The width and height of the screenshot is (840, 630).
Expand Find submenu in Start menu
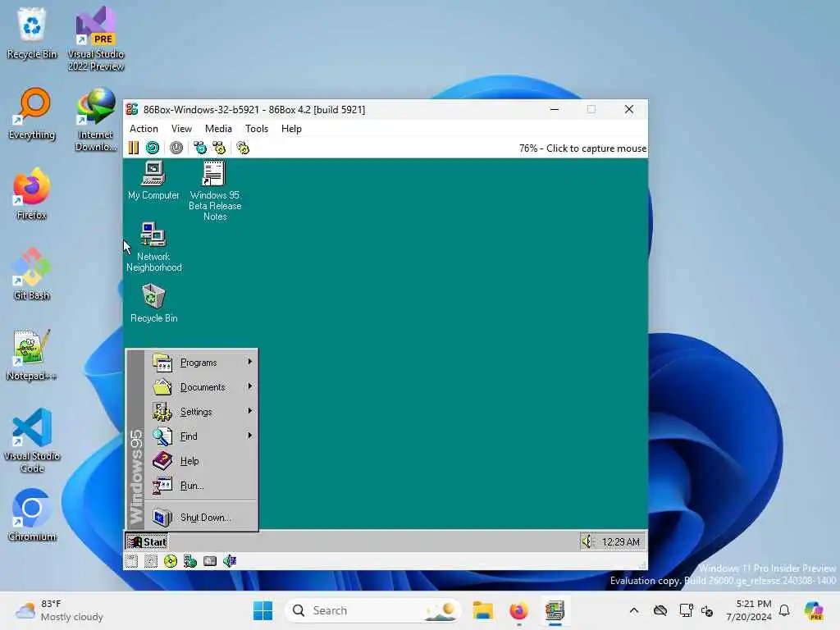pyautogui.click(x=202, y=436)
